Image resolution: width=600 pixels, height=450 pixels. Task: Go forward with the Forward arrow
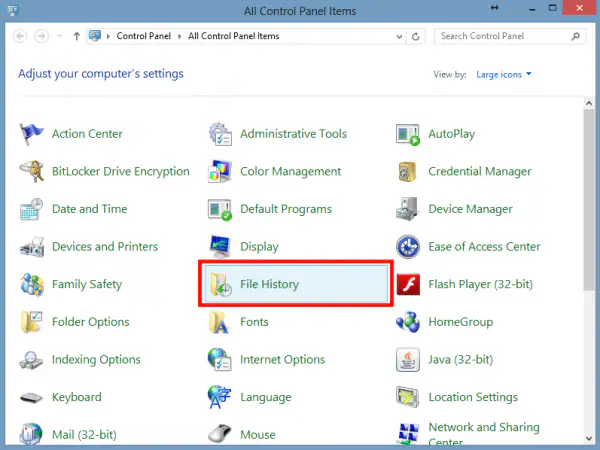click(x=41, y=36)
